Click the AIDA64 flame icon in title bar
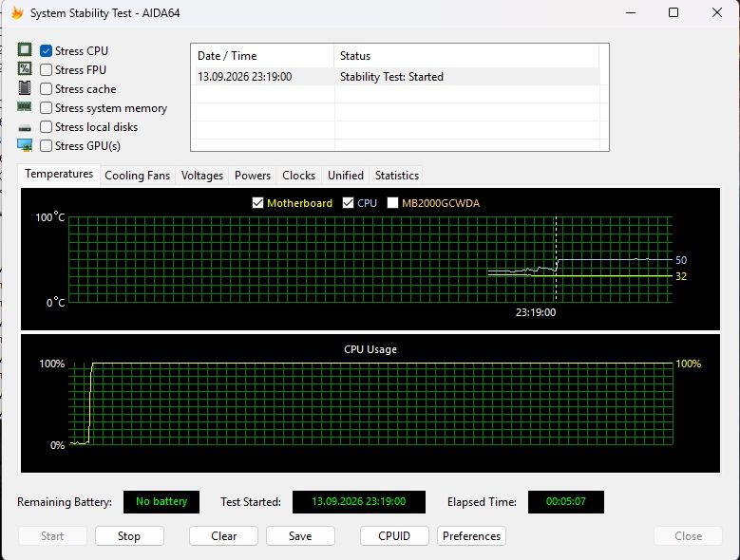The width and height of the screenshot is (740, 560). (x=17, y=12)
